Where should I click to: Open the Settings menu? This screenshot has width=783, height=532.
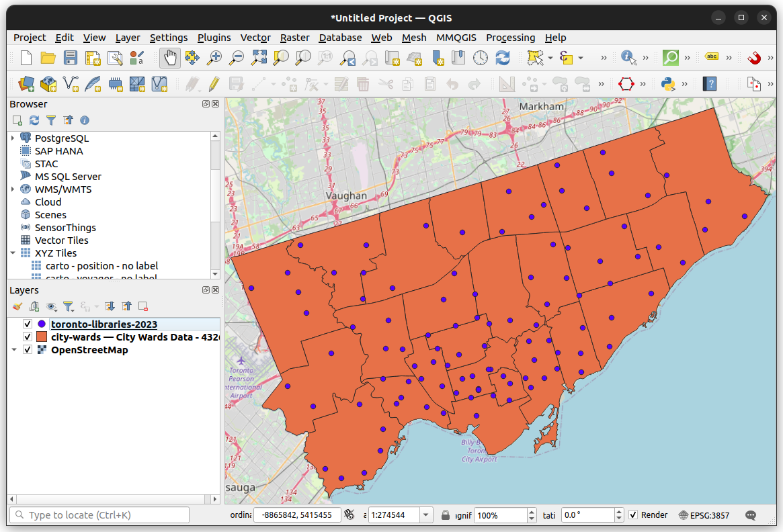click(x=169, y=38)
